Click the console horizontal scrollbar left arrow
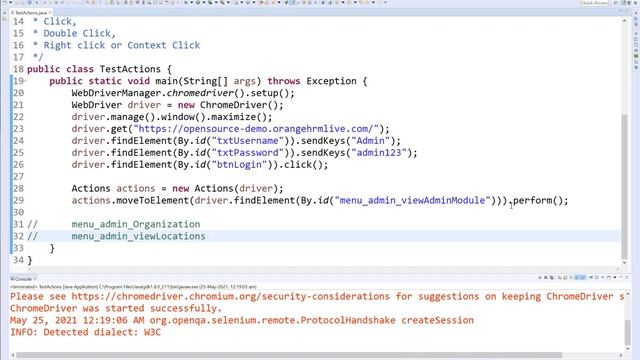 click(13, 356)
